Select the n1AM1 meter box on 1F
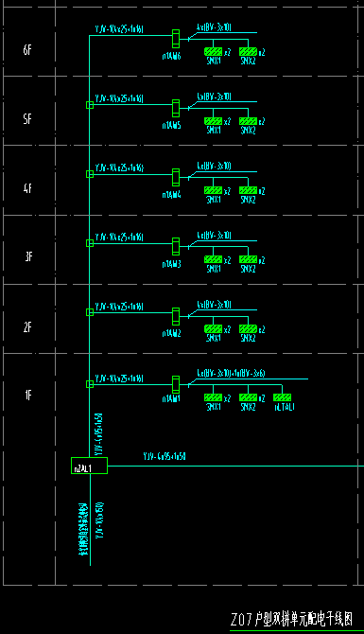The width and height of the screenshot is (364, 634). (176, 384)
